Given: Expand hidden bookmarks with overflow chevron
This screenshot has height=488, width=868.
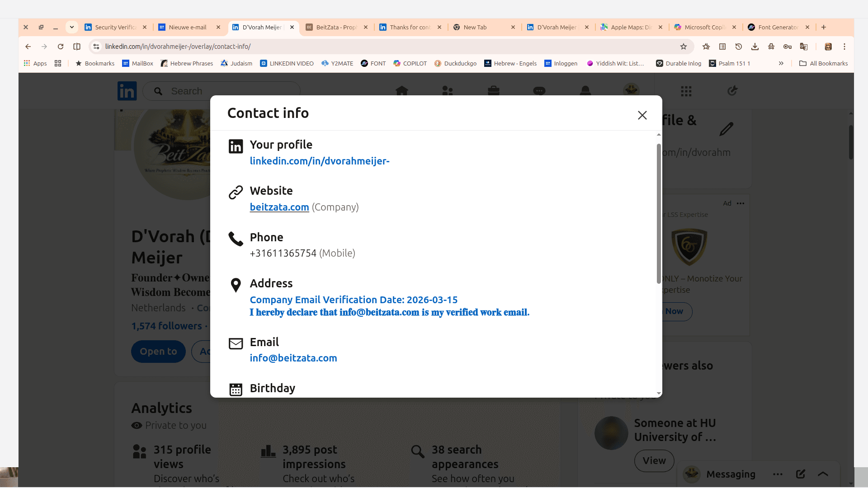Looking at the screenshot, I should pyautogui.click(x=781, y=63).
